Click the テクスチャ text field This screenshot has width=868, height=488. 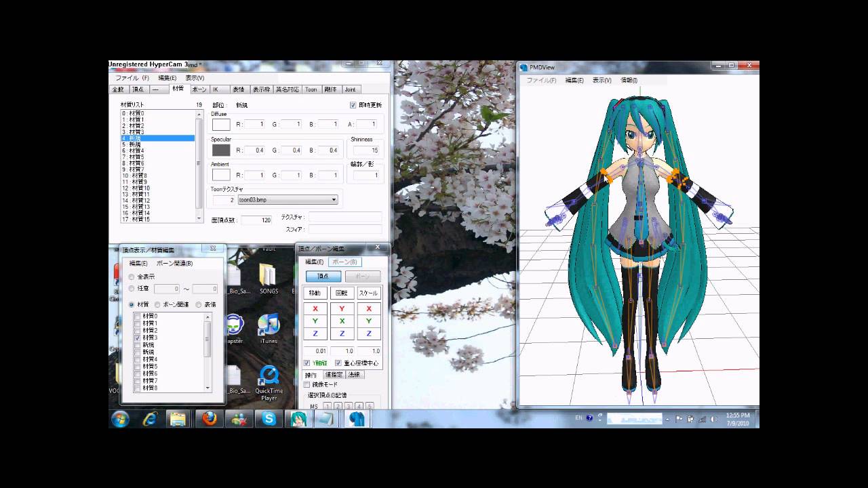[345, 217]
